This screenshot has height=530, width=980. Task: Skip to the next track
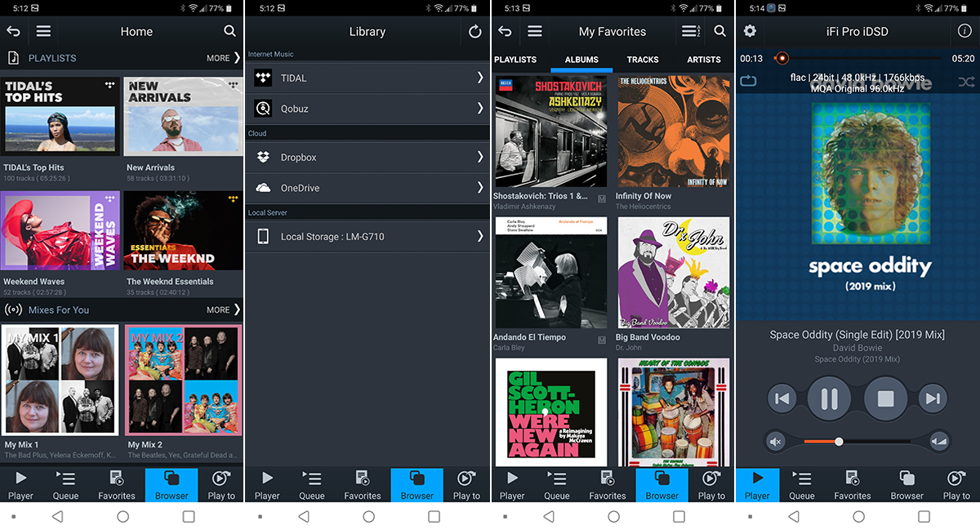(x=933, y=399)
